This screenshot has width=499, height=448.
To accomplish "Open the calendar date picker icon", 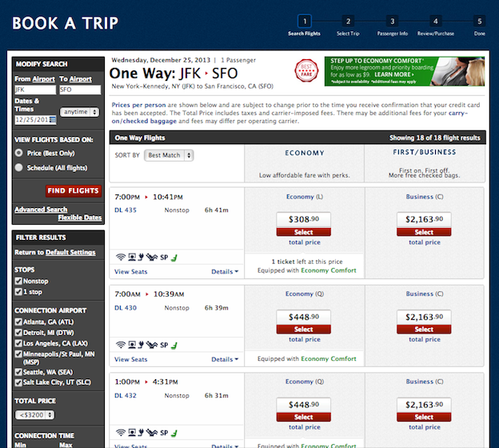I will pyautogui.click(x=53, y=119).
